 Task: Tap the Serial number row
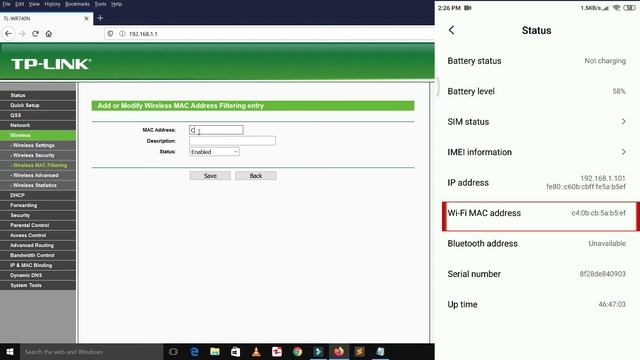pyautogui.click(x=536, y=274)
